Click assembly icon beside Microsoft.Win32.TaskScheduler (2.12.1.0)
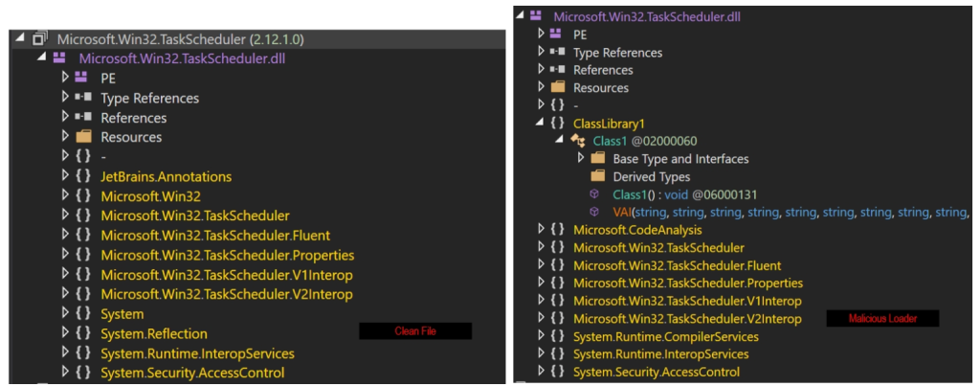Image resolution: width=980 pixels, height=386 pixels. pos(39,38)
